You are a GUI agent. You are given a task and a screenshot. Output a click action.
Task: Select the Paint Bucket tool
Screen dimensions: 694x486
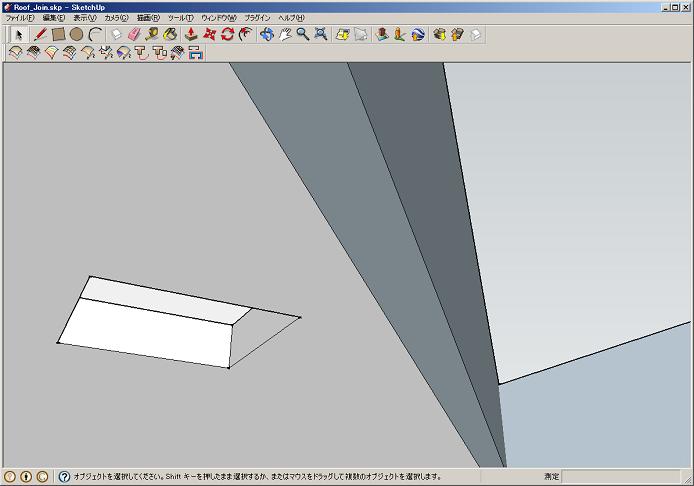(x=170, y=34)
